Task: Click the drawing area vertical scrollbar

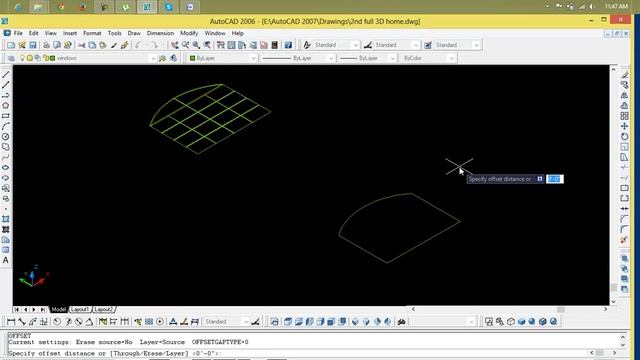Action: point(613,186)
